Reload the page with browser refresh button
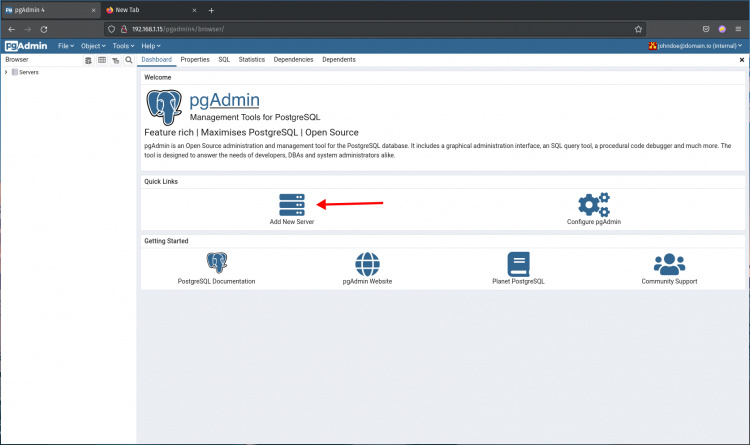The height and width of the screenshot is (445, 750). (44, 29)
